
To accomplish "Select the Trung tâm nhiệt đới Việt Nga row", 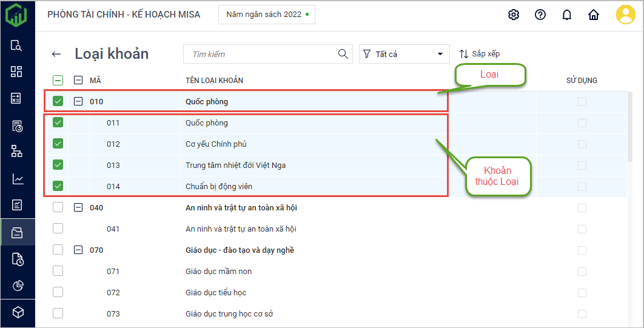I will tap(236, 165).
